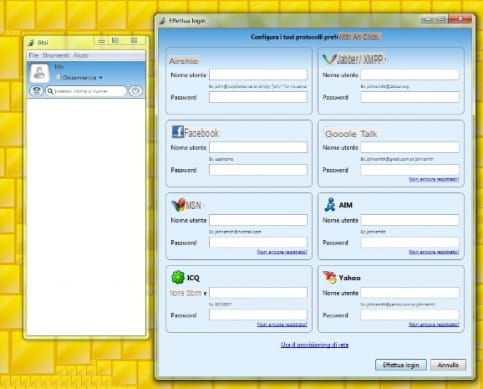Click the user name text beside the Jitsi avatar
The height and width of the screenshot is (389, 483).
click(x=59, y=67)
